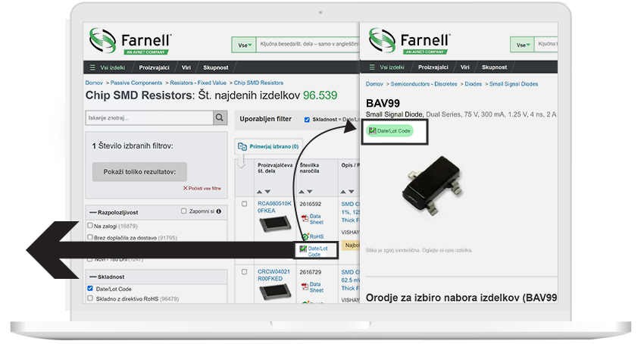Click the magnifier search icon beside Iskanje znotraj
The image size is (644, 344).
click(220, 117)
